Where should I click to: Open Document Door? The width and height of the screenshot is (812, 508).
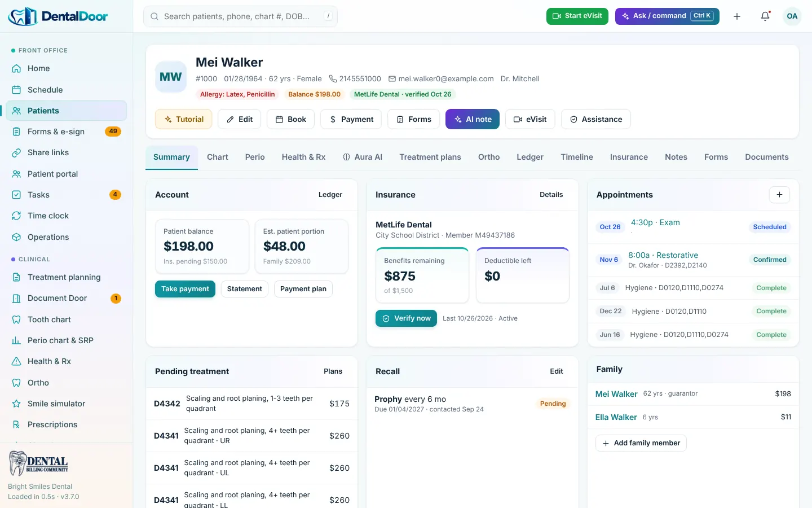coord(66,298)
